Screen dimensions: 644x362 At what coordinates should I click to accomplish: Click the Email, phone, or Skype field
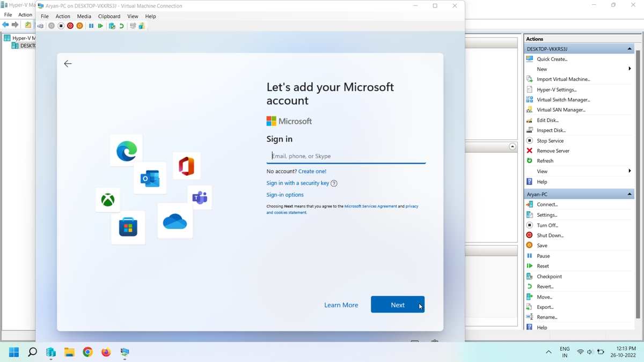click(x=346, y=156)
